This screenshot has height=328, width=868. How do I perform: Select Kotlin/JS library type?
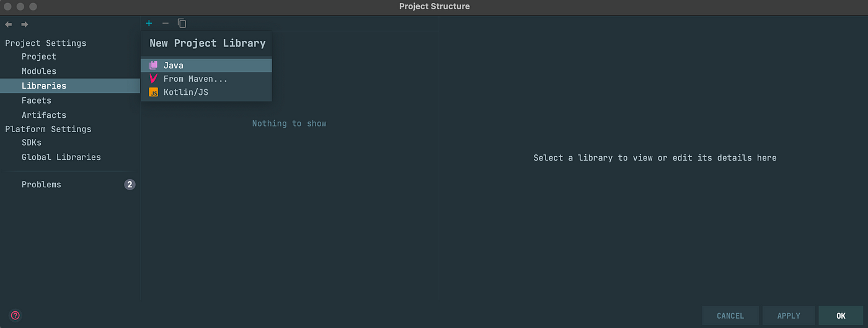click(x=185, y=92)
